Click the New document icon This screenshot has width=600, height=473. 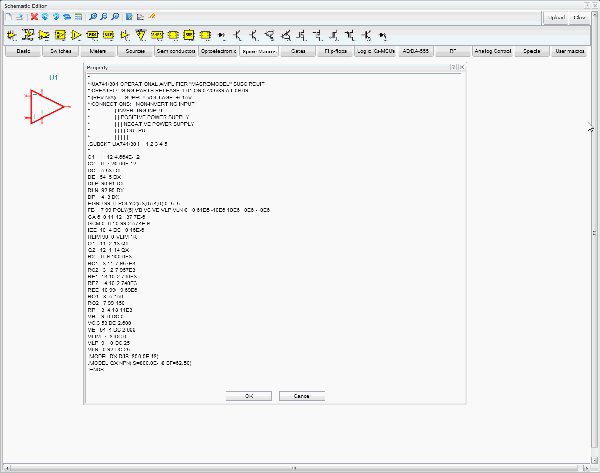tap(9, 17)
